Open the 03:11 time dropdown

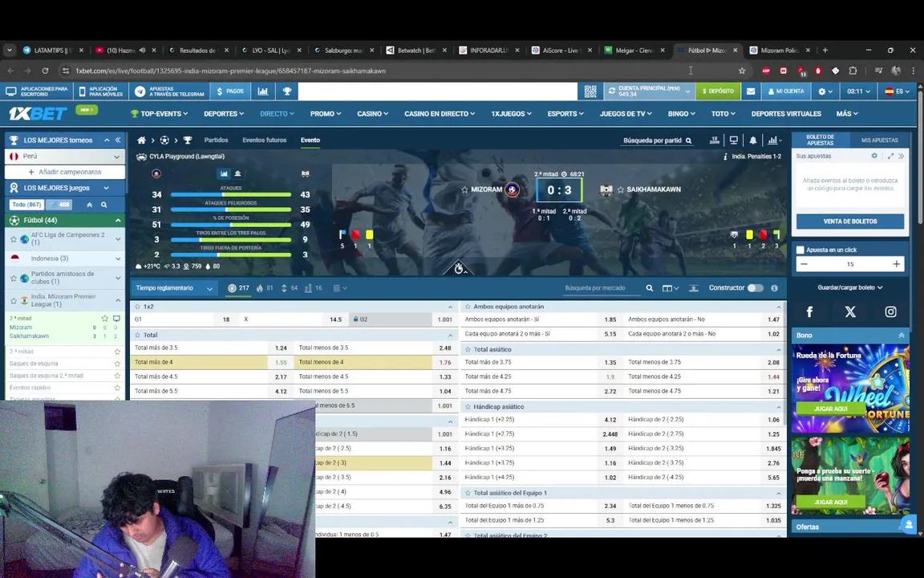(858, 92)
